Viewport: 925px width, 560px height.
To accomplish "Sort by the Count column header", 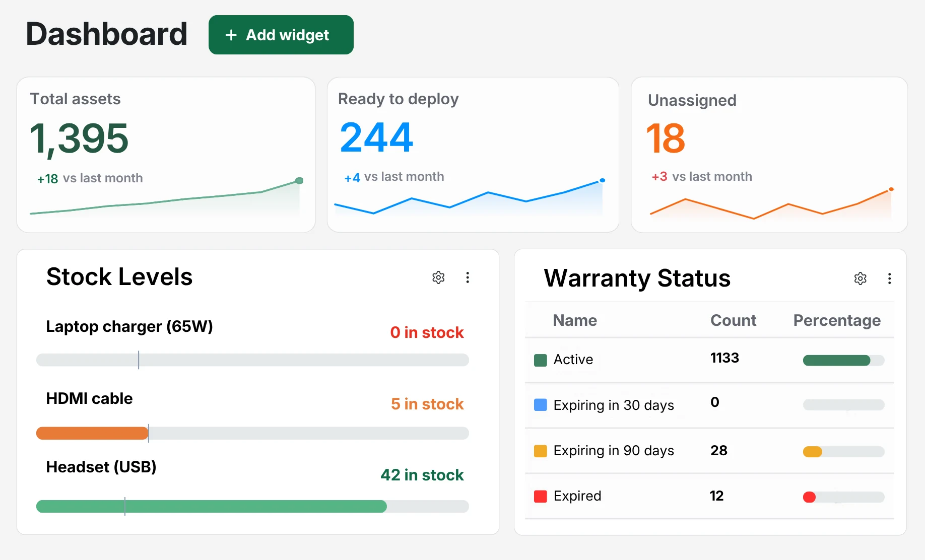I will tap(734, 320).
